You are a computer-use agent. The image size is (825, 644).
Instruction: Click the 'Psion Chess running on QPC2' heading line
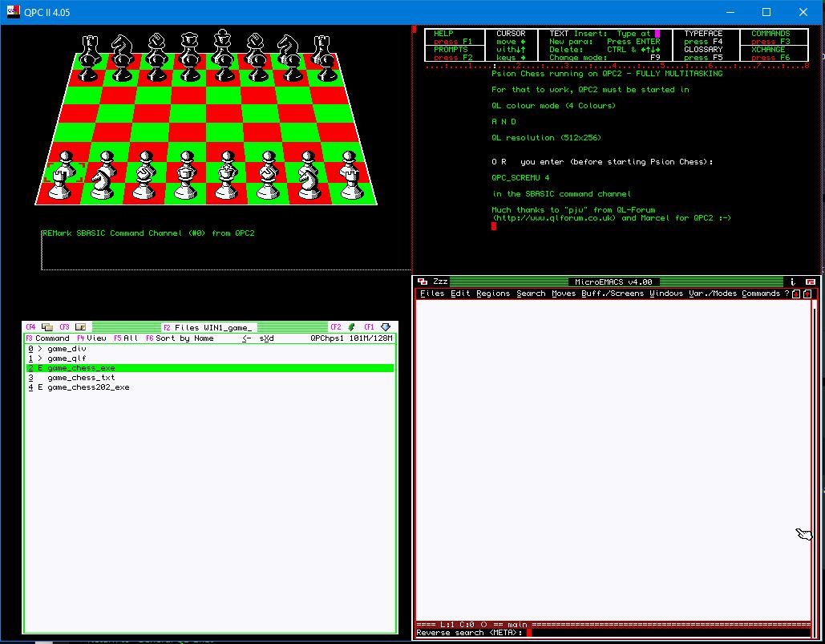coord(607,74)
